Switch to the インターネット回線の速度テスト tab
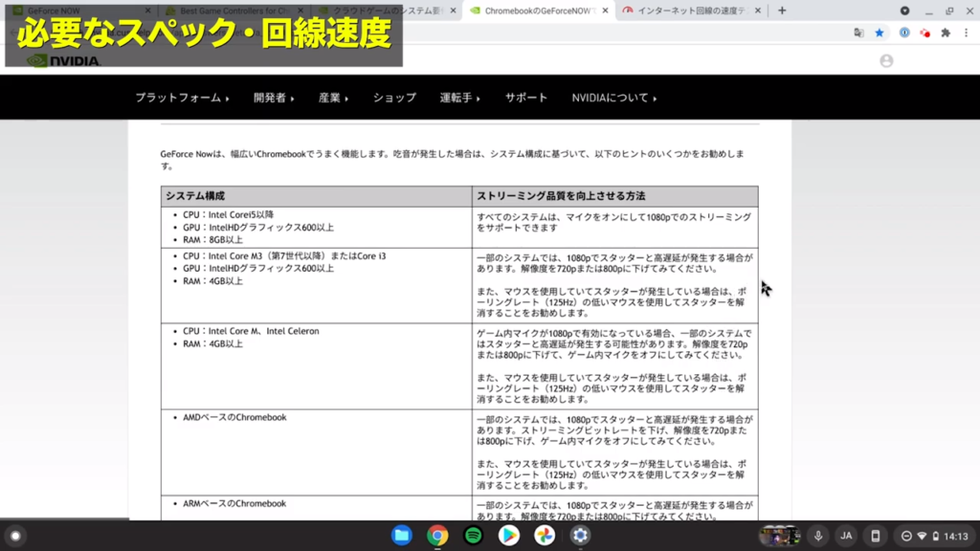This screenshot has width=980, height=551. (689, 11)
